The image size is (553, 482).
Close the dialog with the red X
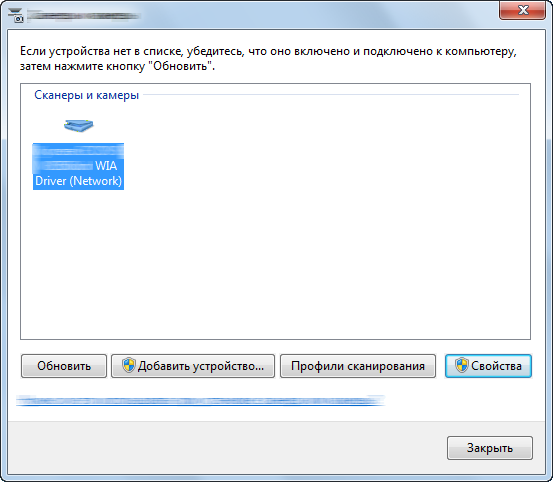(x=523, y=10)
